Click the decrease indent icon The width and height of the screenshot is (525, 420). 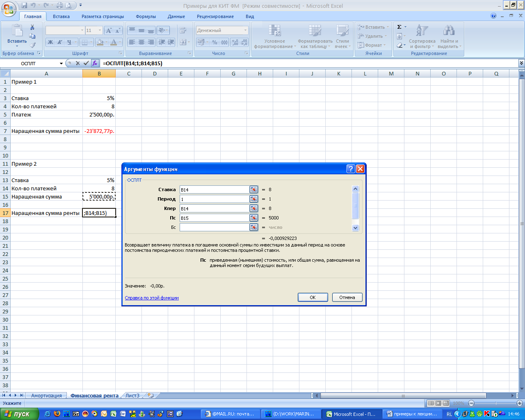click(162, 42)
